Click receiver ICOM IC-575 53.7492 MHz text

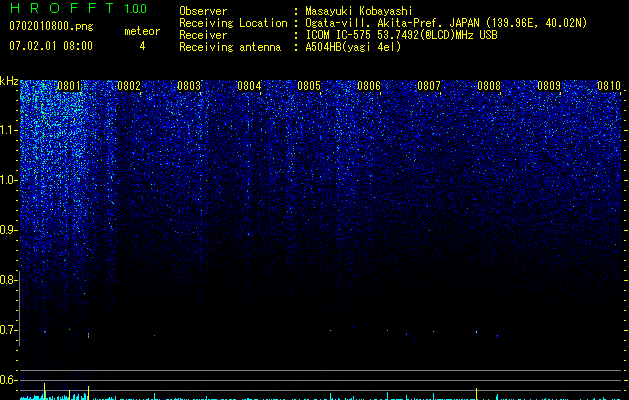pos(401,35)
